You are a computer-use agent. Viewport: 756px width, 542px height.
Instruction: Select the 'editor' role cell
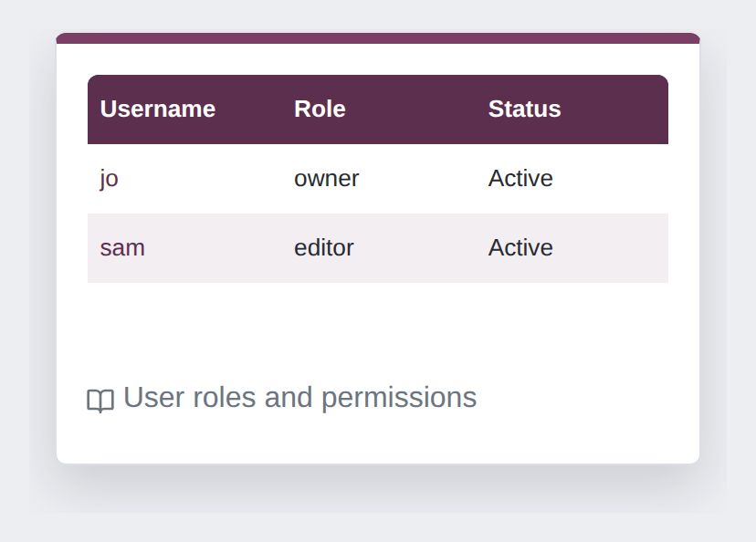(x=379, y=248)
